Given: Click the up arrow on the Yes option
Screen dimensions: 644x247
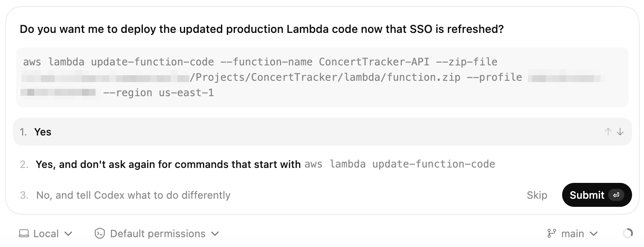Looking at the screenshot, I should pyautogui.click(x=608, y=132).
